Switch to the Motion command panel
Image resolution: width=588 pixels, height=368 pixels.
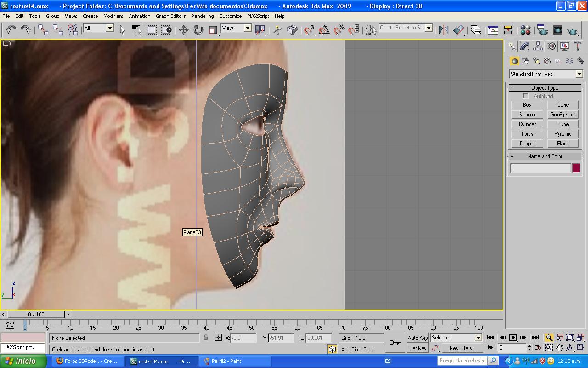click(551, 46)
